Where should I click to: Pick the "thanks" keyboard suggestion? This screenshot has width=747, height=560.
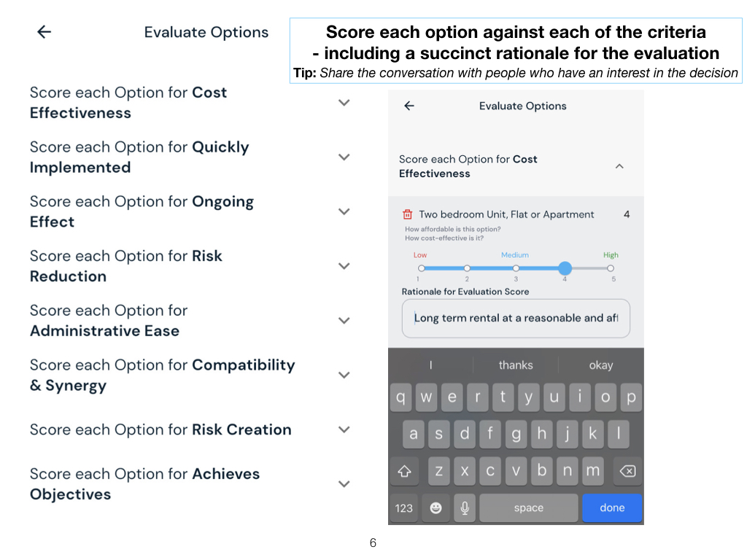(x=516, y=365)
